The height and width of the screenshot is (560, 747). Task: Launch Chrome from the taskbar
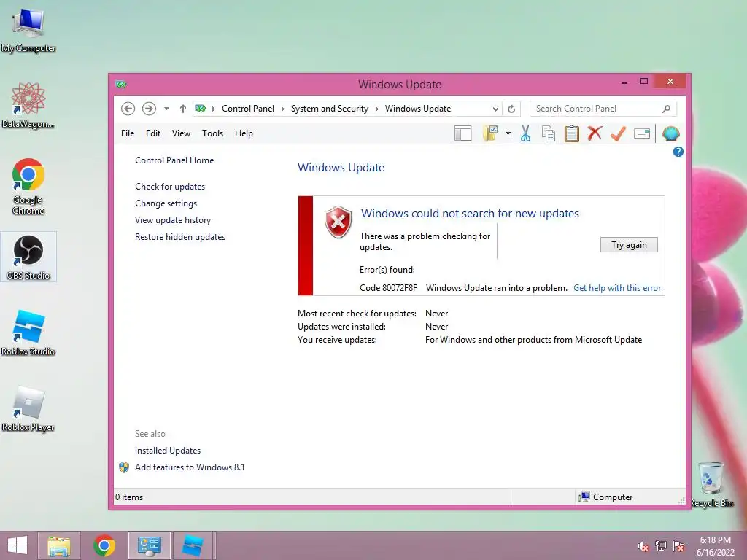point(104,545)
